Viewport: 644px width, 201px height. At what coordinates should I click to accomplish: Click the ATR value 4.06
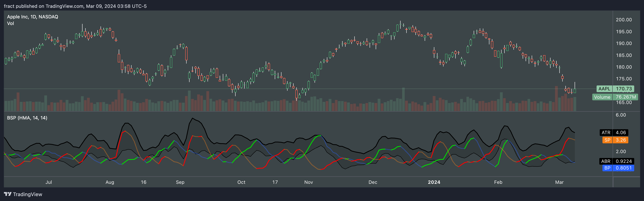point(620,132)
